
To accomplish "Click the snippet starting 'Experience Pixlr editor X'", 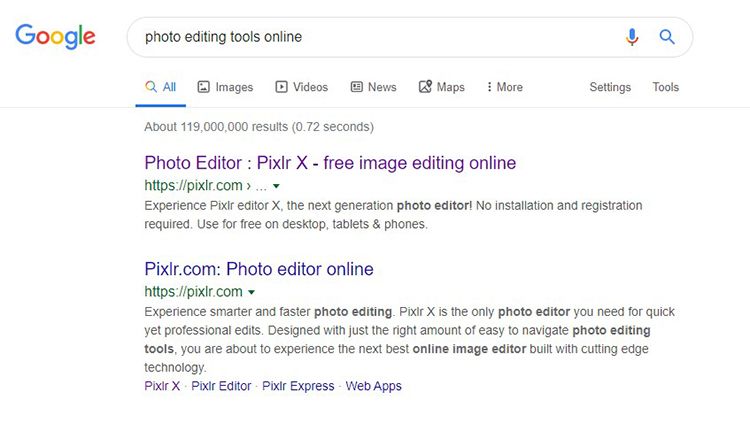I will (393, 215).
